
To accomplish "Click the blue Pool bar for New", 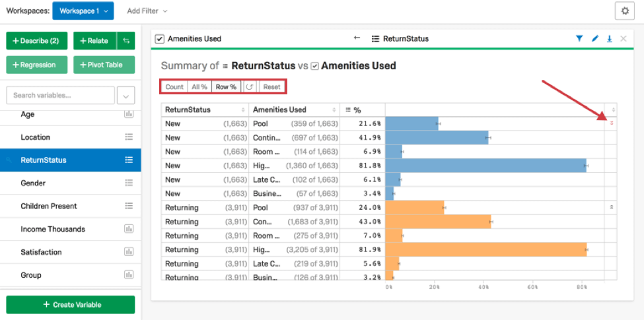I will tap(411, 123).
